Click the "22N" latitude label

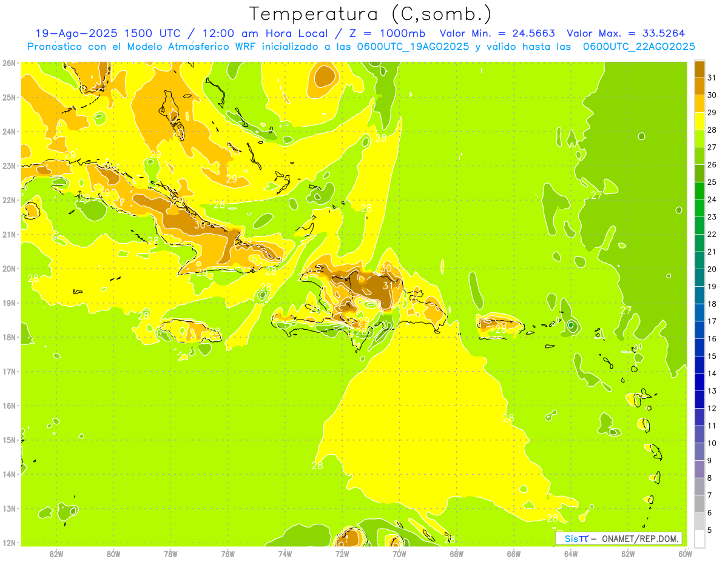[x=9, y=200]
